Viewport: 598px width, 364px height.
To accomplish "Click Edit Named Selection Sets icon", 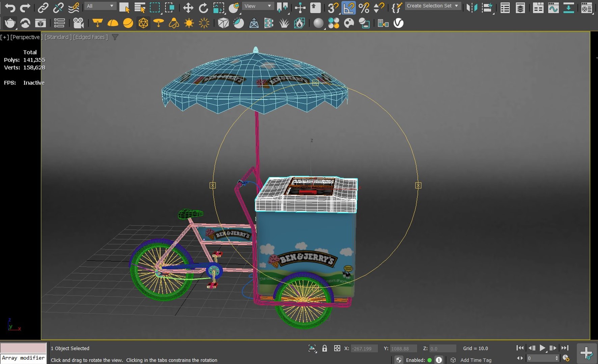I will pyautogui.click(x=397, y=7).
